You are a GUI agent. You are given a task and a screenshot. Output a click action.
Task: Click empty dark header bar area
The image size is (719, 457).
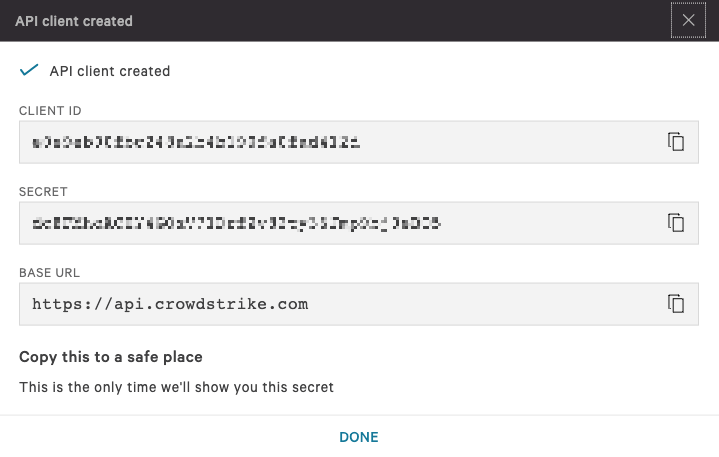[x=400, y=20]
